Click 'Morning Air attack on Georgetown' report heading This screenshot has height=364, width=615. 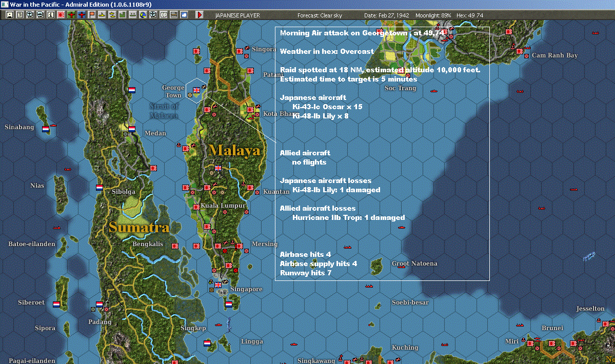pyautogui.click(x=344, y=33)
